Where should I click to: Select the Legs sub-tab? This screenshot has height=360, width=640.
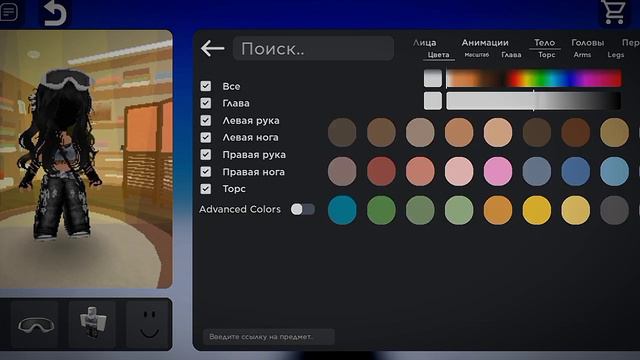(x=616, y=55)
